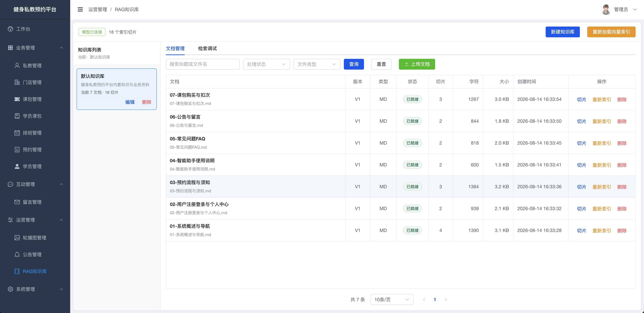Click 删除 for 02-用户注册登录与个人中心 row
The image size is (644, 313).
coord(622,209)
